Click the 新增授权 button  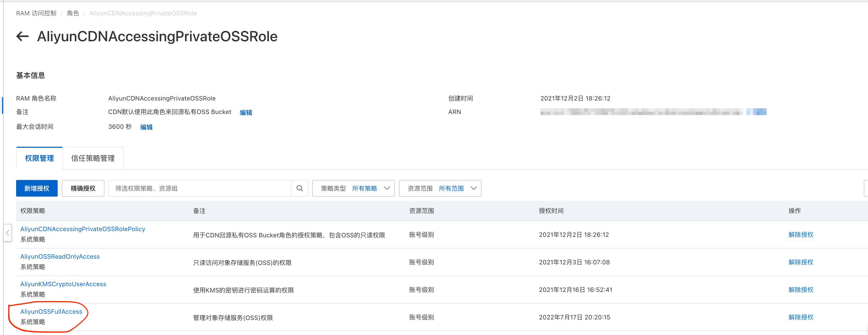(37, 188)
